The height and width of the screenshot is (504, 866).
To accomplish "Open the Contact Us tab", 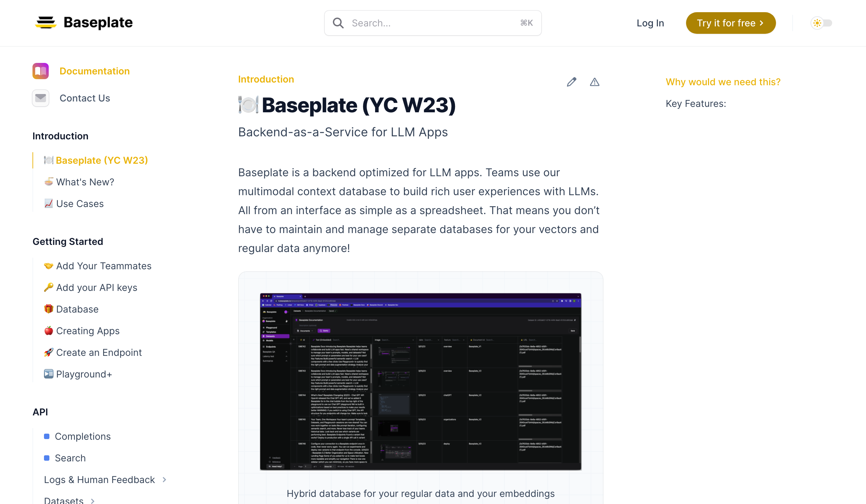I will (85, 98).
